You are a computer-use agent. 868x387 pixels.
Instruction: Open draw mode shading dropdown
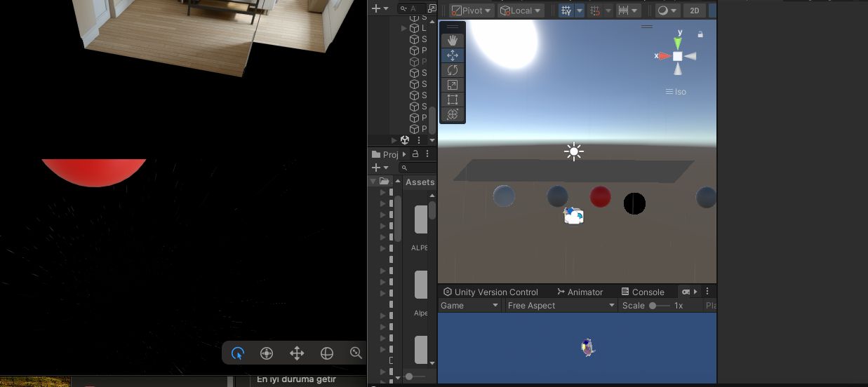tap(667, 11)
